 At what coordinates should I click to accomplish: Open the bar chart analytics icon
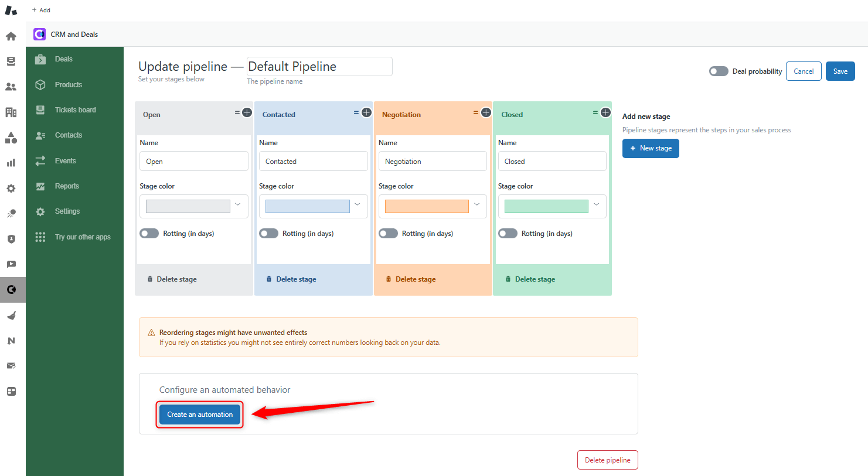(11, 163)
